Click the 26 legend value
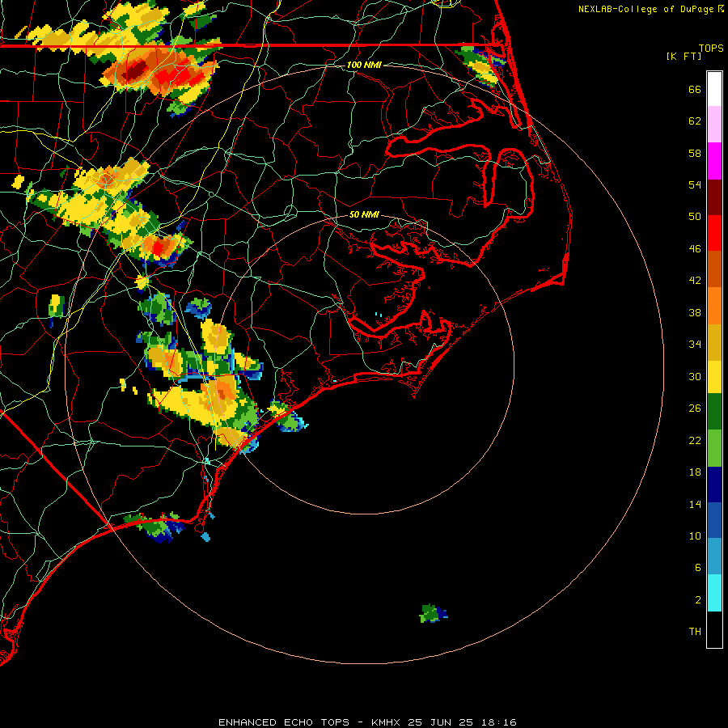Image resolution: width=728 pixels, height=728 pixels. [x=695, y=408]
